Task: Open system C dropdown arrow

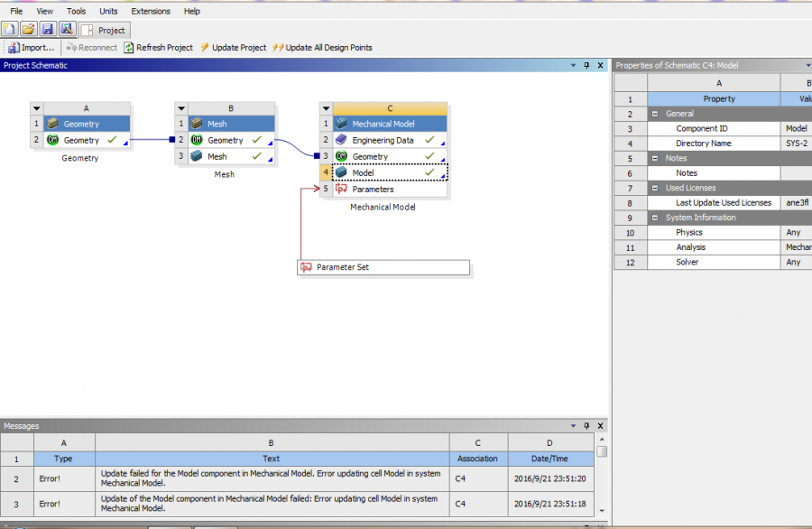Action: pos(327,109)
